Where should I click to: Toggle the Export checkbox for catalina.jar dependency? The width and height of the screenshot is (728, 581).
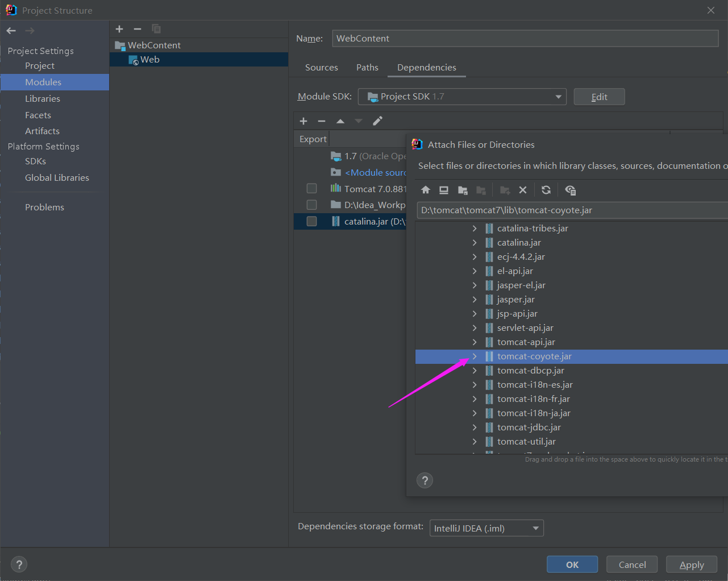pyautogui.click(x=311, y=221)
